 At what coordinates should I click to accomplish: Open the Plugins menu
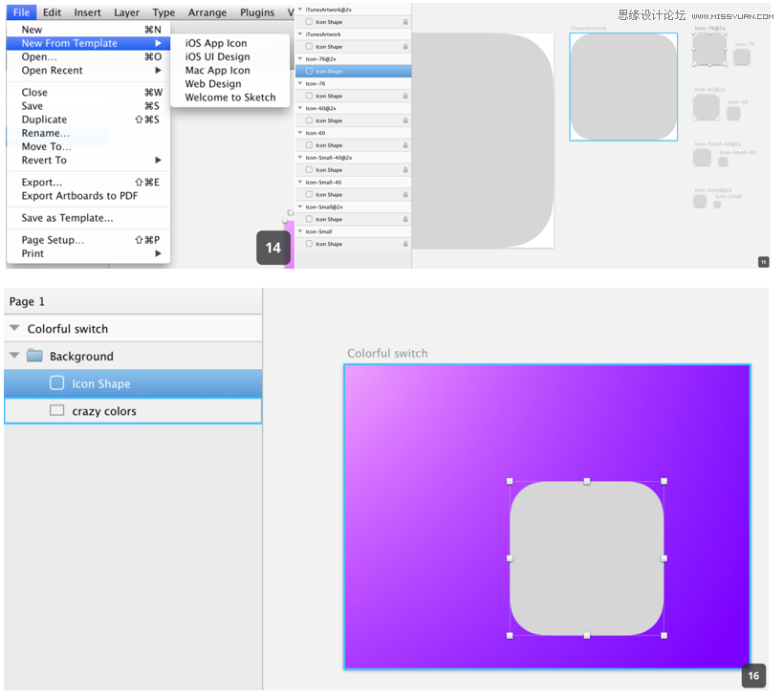coord(257,12)
